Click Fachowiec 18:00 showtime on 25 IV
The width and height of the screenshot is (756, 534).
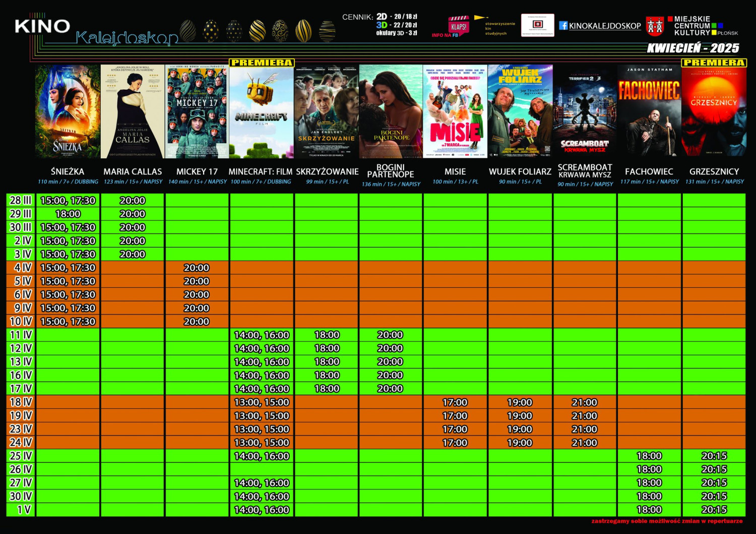click(649, 456)
